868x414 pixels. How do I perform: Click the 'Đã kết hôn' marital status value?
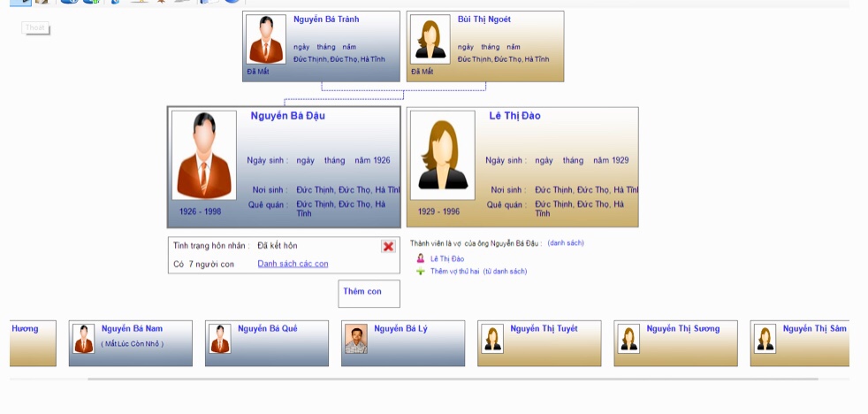(278, 246)
